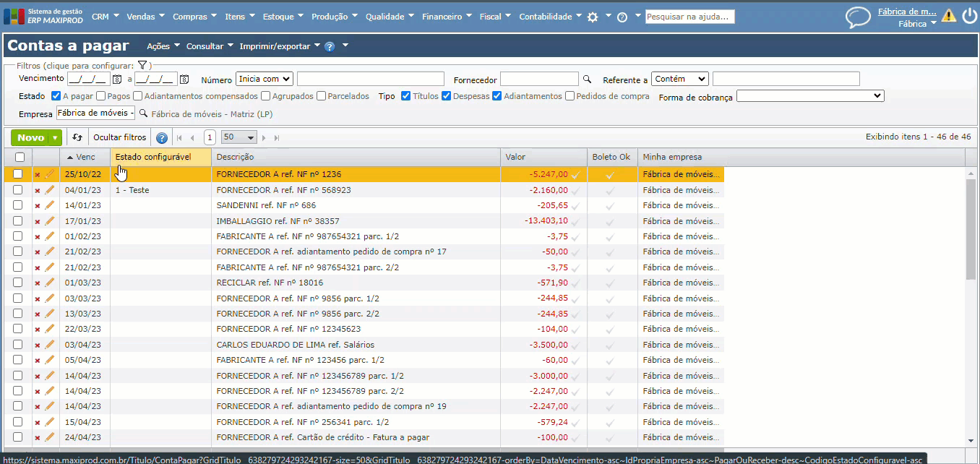The width and height of the screenshot is (980, 464).
Task: Enable the Pagos state checkbox
Action: coord(101,96)
